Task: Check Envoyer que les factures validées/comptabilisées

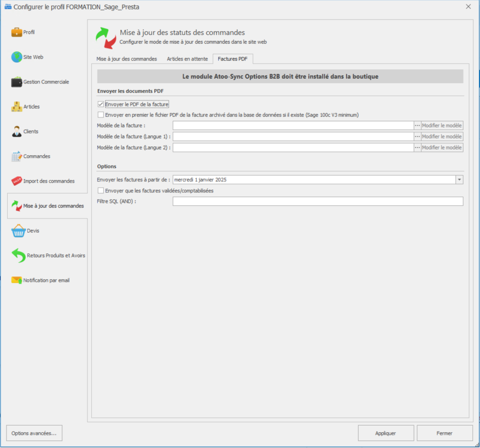Action: [101, 191]
